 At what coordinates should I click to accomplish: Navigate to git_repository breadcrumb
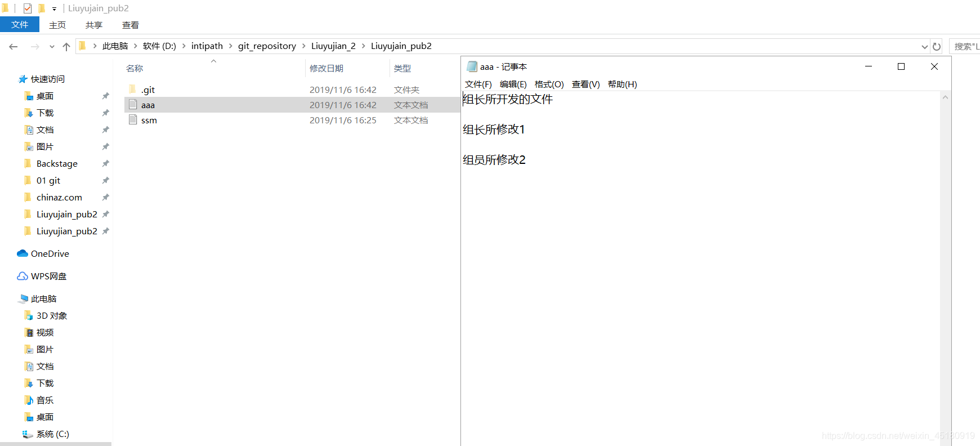point(267,46)
